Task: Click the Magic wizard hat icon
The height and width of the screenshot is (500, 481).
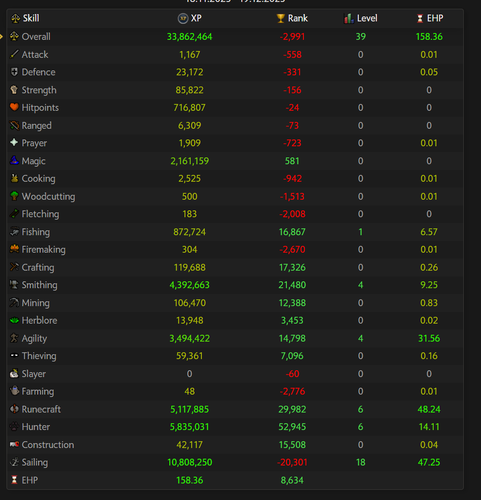Action: click(x=14, y=160)
